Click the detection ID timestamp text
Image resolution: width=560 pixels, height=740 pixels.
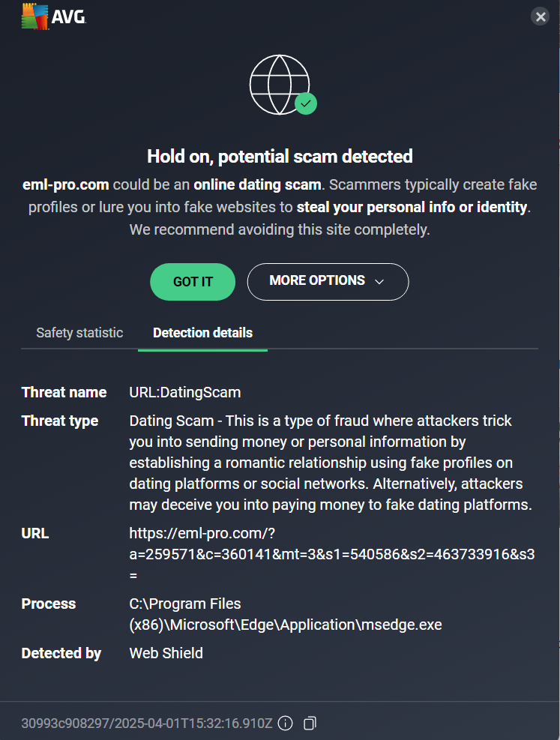(147, 724)
